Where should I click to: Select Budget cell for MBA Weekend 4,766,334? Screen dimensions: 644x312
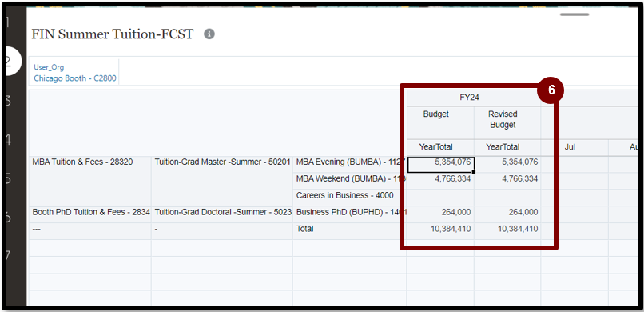(x=441, y=181)
